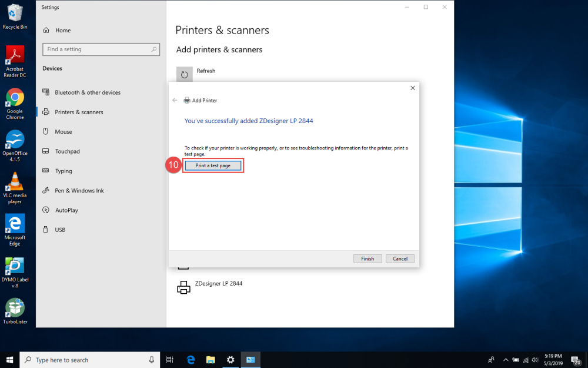
Task: Click the magnifier icon in Find a setting
Action: [153, 49]
